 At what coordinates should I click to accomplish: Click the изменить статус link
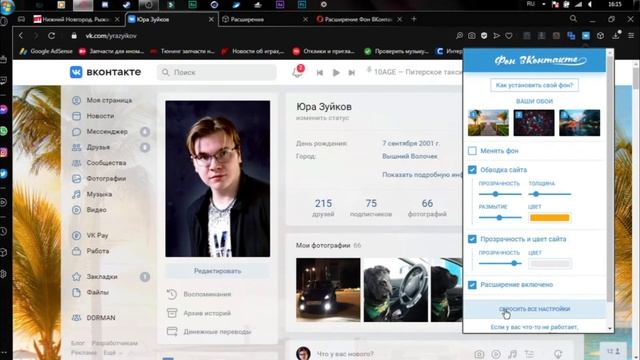(322, 118)
